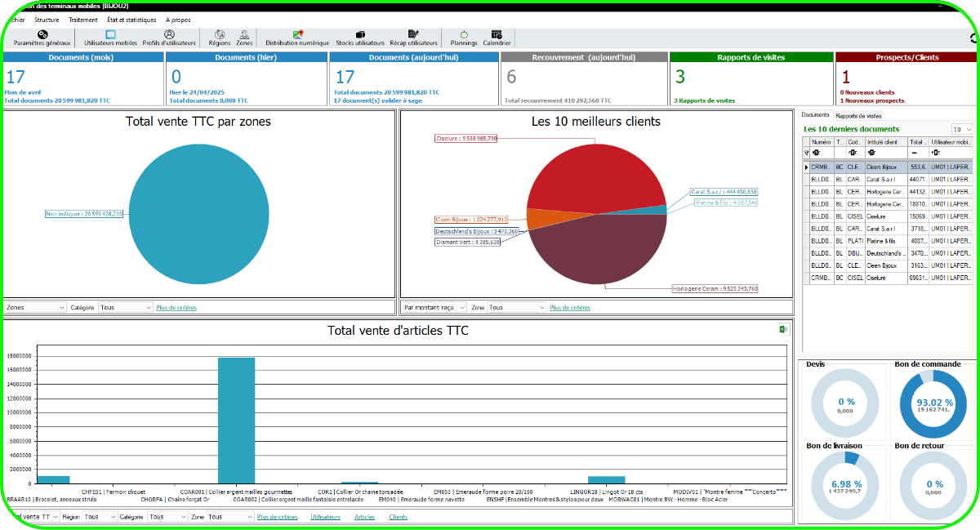Click Plus de critères under the best clients chart
Image resolution: width=980 pixels, height=530 pixels.
(x=569, y=308)
